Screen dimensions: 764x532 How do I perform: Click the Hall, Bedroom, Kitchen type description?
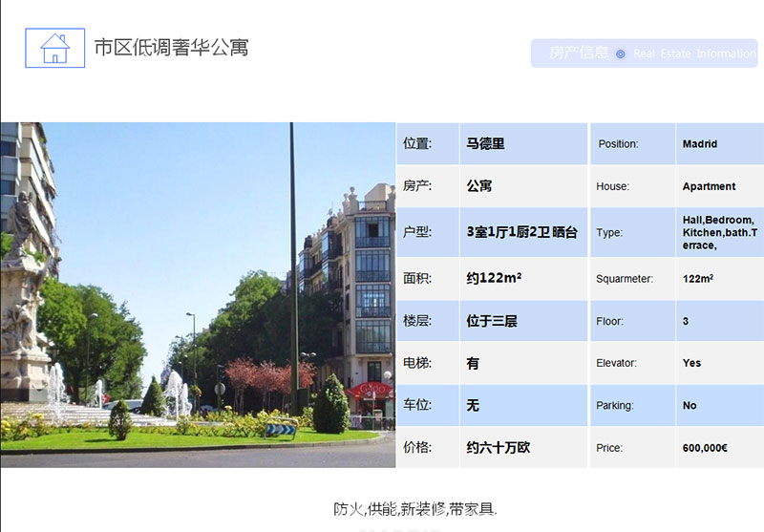[x=718, y=232]
